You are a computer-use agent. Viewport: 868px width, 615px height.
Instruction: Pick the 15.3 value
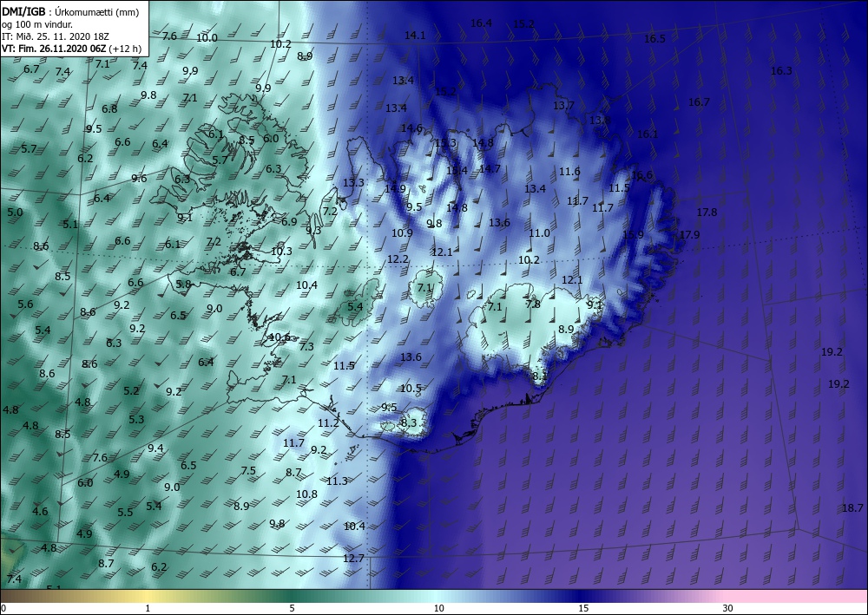coord(445,143)
